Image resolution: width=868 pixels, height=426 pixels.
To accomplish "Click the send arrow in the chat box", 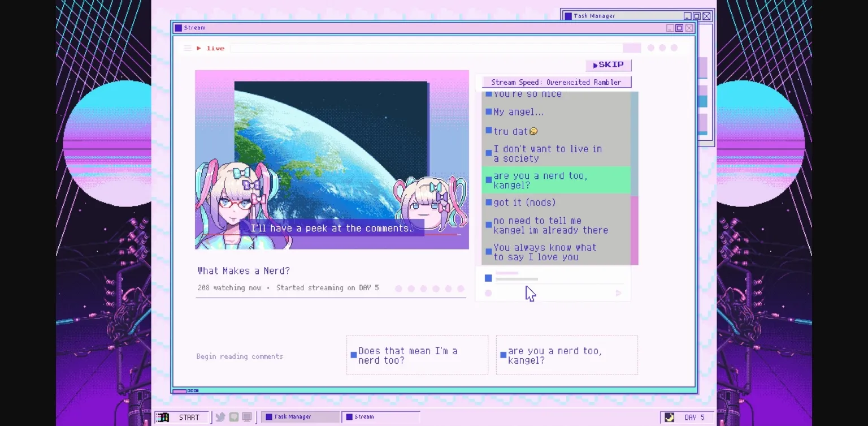I will click(x=618, y=293).
